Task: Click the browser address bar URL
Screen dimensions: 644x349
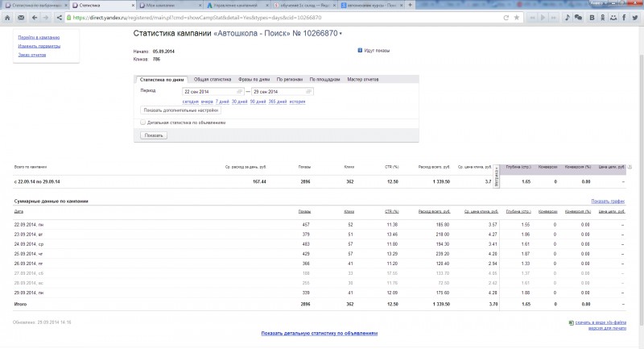Action: (197, 18)
